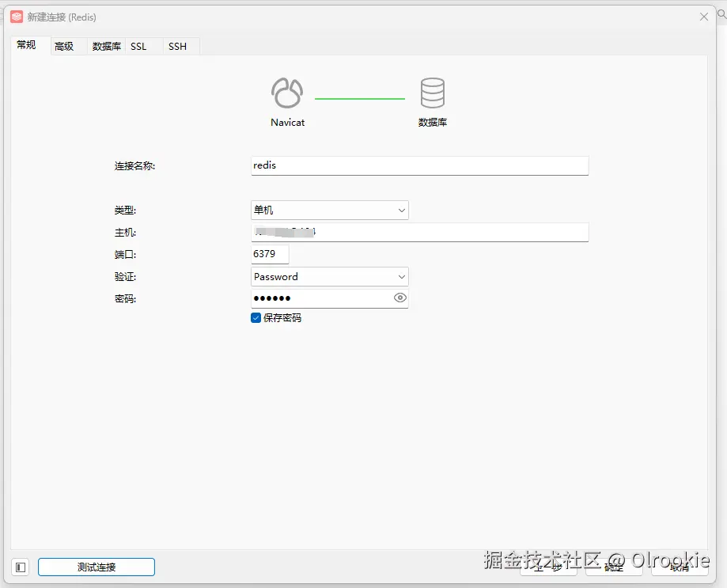Reveal password with the eye icon
Screen dimensions: 727x588
(399, 298)
